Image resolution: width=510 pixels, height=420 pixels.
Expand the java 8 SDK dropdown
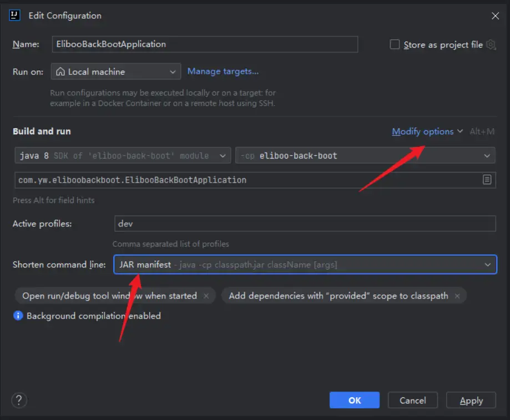[122, 156]
